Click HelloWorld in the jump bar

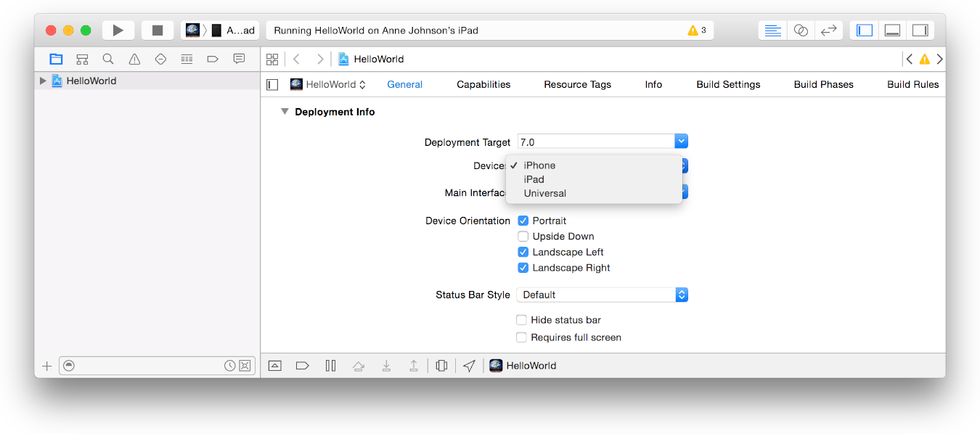(x=371, y=59)
